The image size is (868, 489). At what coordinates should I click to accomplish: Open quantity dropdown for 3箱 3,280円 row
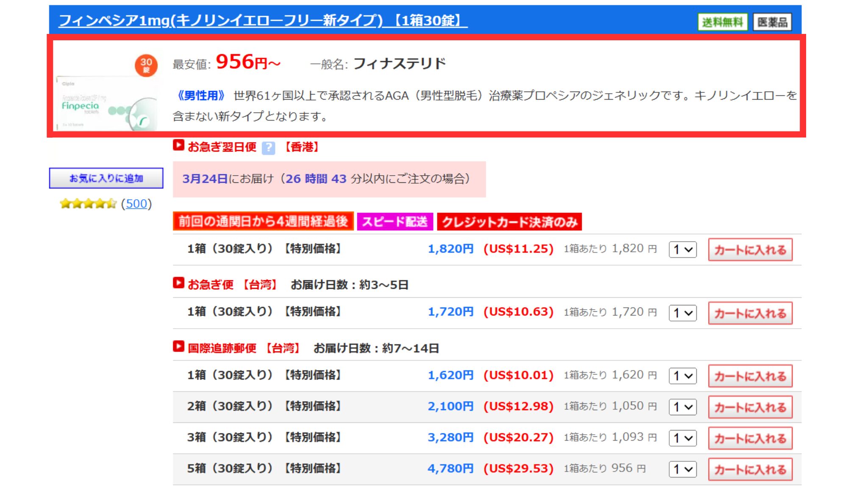[682, 438]
